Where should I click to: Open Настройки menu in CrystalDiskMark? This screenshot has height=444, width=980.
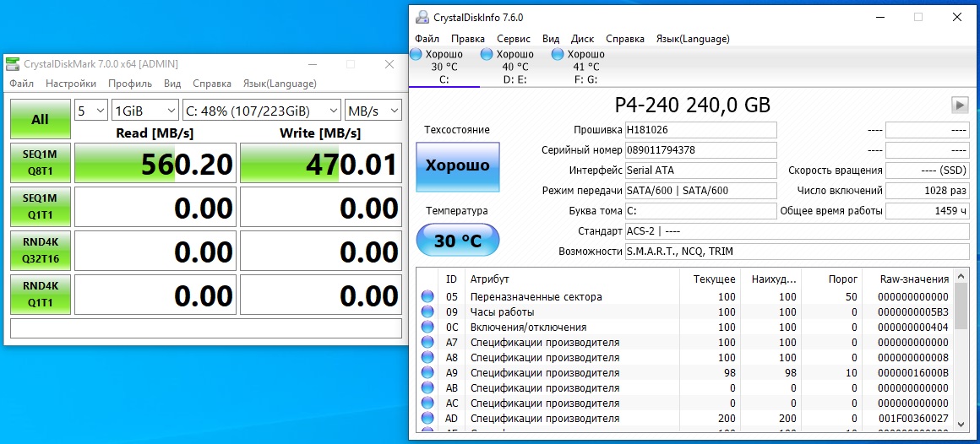pyautogui.click(x=71, y=84)
